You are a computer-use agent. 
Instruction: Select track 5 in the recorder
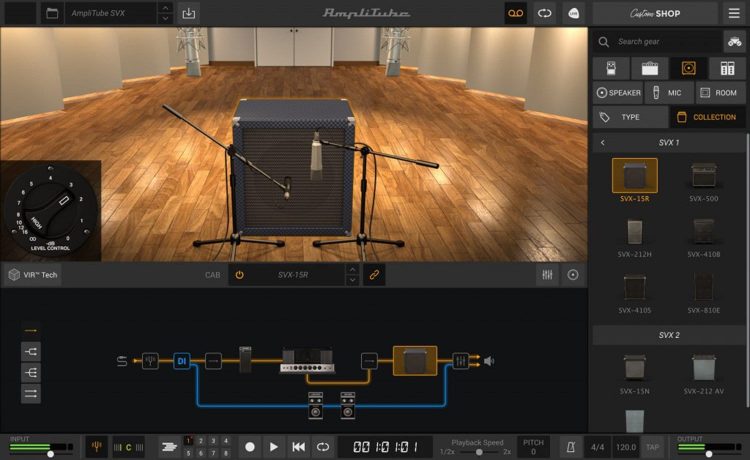pyautogui.click(x=188, y=453)
